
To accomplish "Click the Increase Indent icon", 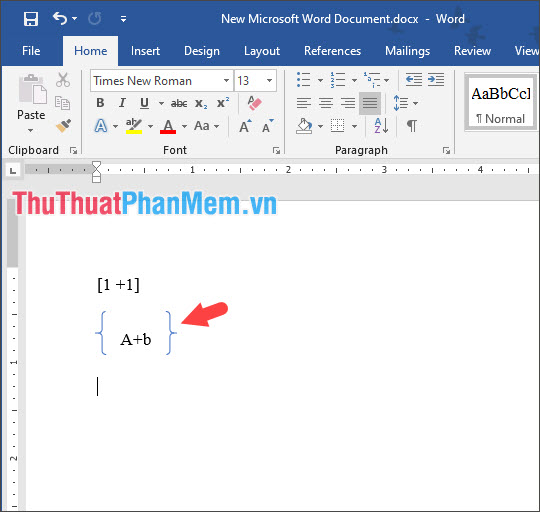I will tap(436, 80).
